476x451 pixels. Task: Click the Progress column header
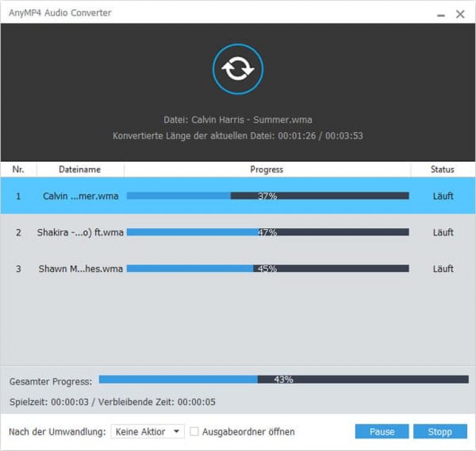pos(267,169)
